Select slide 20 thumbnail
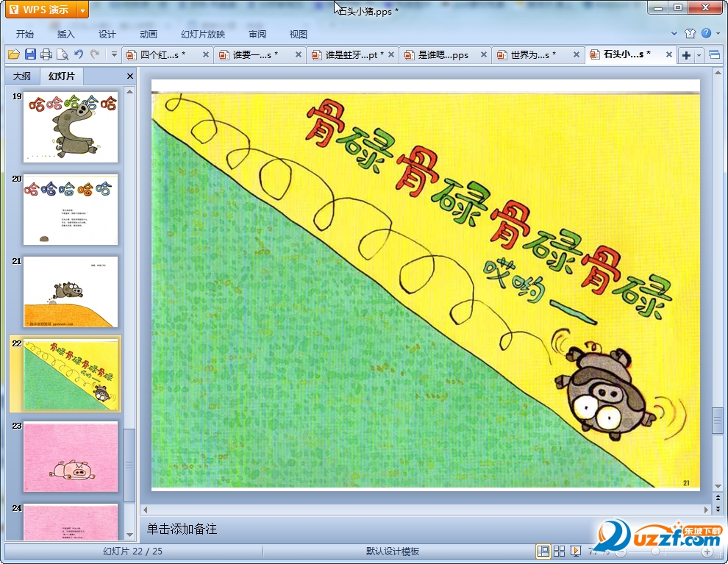 click(x=71, y=210)
